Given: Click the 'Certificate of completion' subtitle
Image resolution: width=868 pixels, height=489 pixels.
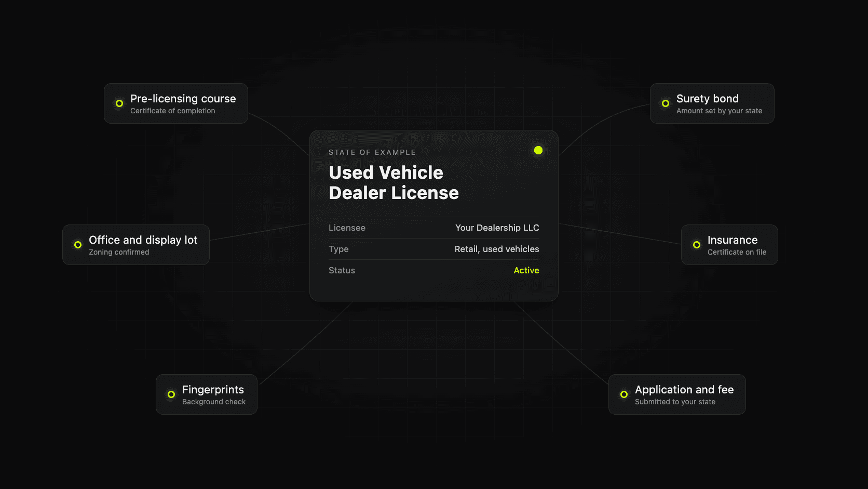Looking at the screenshot, I should coord(172,111).
